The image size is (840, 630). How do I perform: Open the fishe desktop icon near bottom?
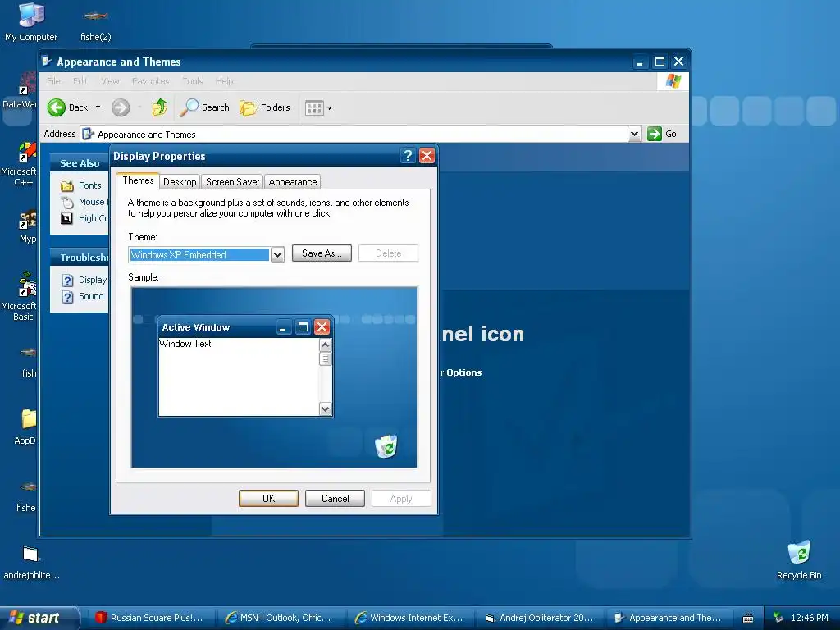tap(26, 496)
